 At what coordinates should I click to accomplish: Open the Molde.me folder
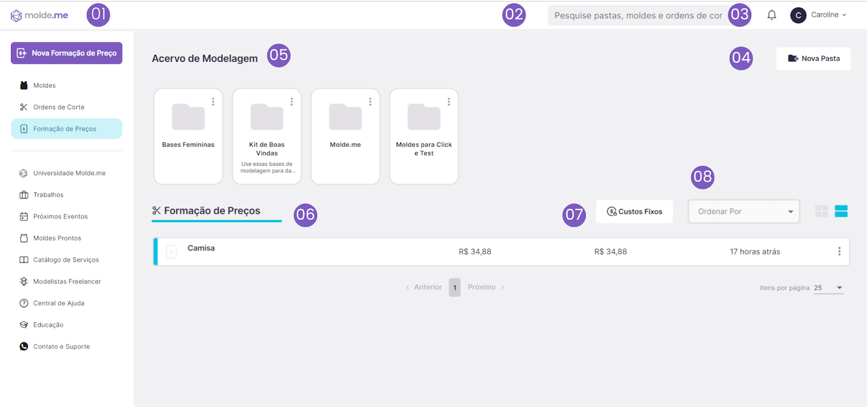346,136
